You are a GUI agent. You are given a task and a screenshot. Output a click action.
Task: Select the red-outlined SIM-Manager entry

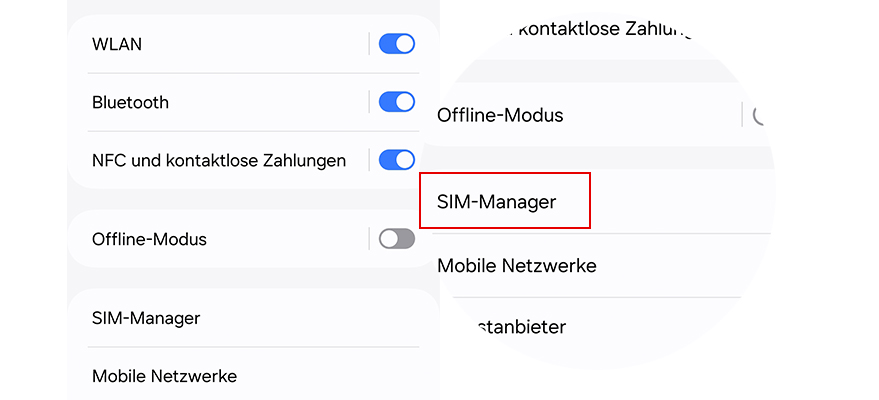click(504, 201)
